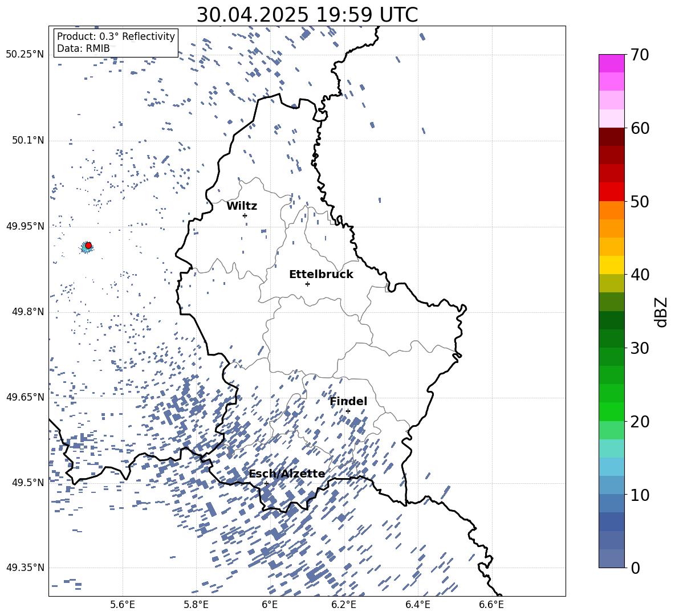
Task: Pick the dark green swatch near 35
Action: pyautogui.click(x=612, y=320)
